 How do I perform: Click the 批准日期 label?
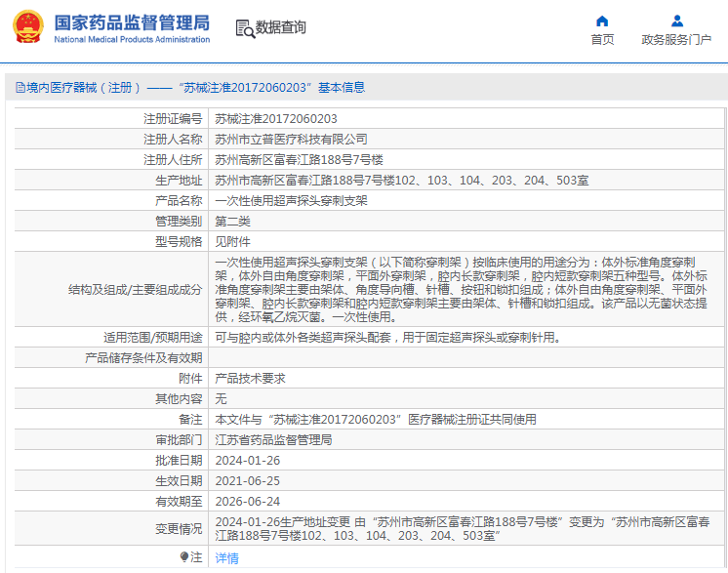tap(179, 460)
